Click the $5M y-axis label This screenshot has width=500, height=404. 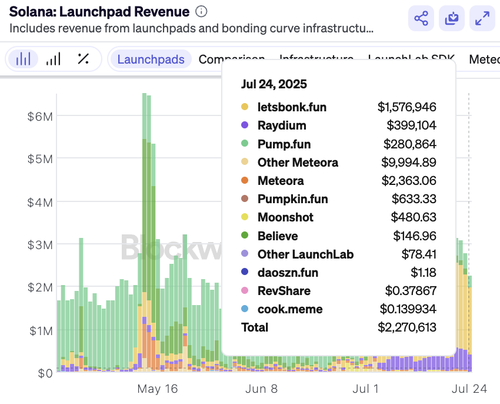(x=40, y=159)
